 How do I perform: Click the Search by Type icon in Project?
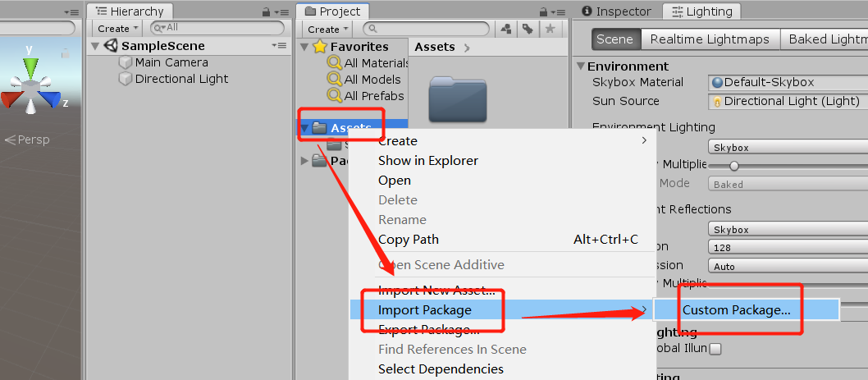pos(506,29)
